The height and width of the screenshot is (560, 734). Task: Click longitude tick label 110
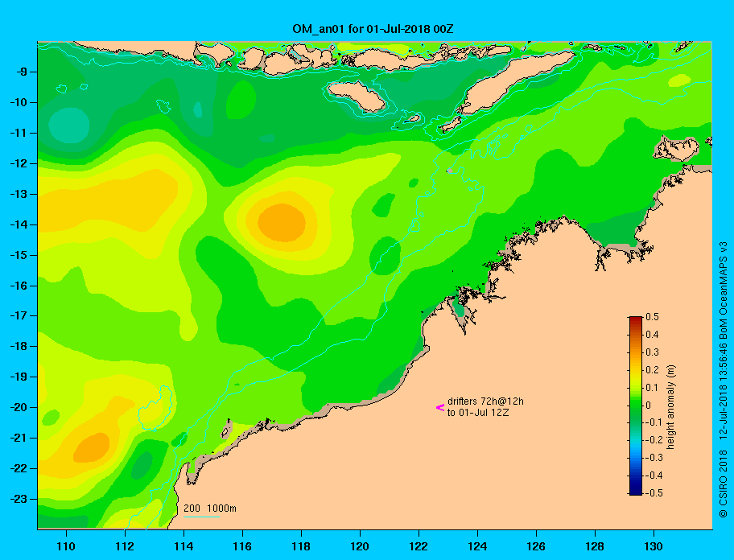pyautogui.click(x=66, y=546)
